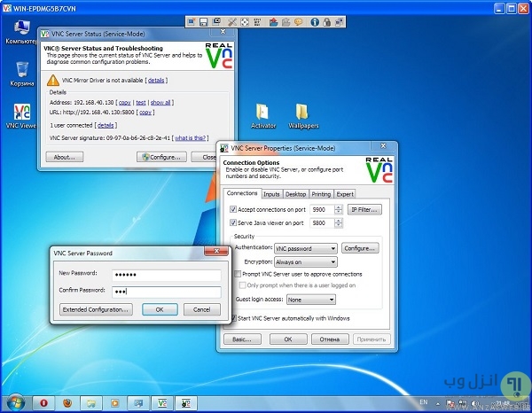
Task: Toggle the Full Screen toolbar icon
Action: click(x=245, y=22)
